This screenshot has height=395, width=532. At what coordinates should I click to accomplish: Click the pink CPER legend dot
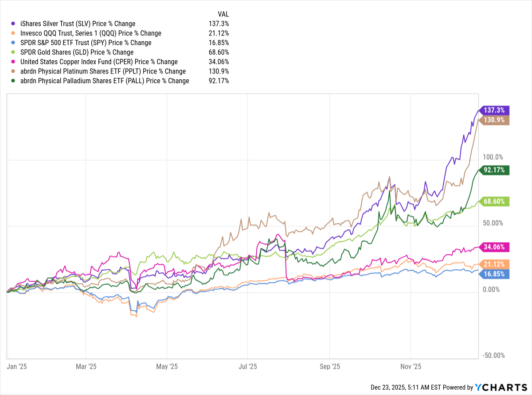tap(12, 62)
